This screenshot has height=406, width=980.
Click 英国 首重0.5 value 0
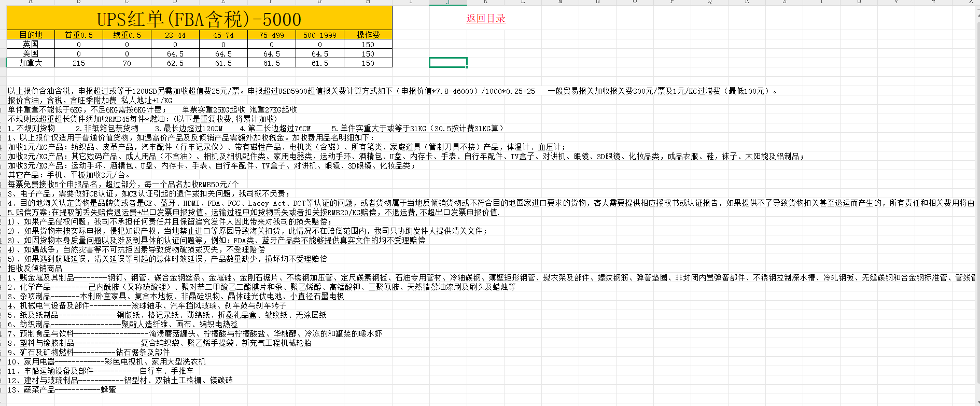click(79, 45)
